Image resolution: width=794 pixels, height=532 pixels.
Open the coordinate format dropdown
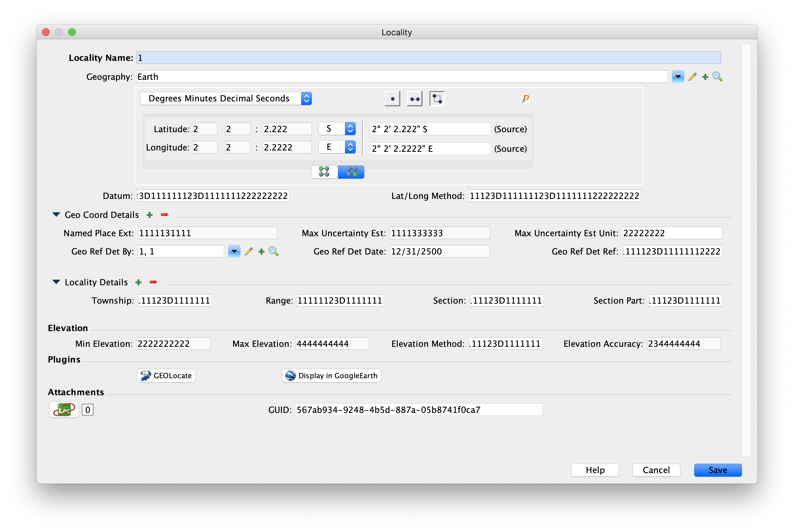[226, 98]
